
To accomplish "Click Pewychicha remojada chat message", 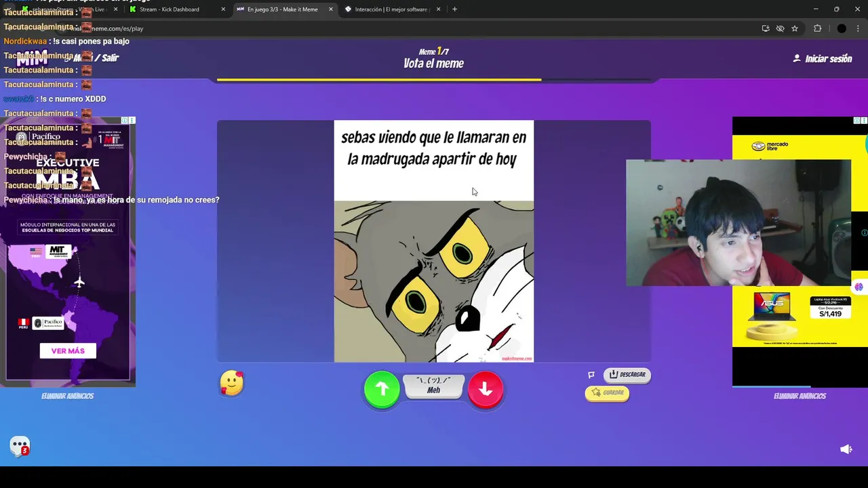I will (111, 200).
